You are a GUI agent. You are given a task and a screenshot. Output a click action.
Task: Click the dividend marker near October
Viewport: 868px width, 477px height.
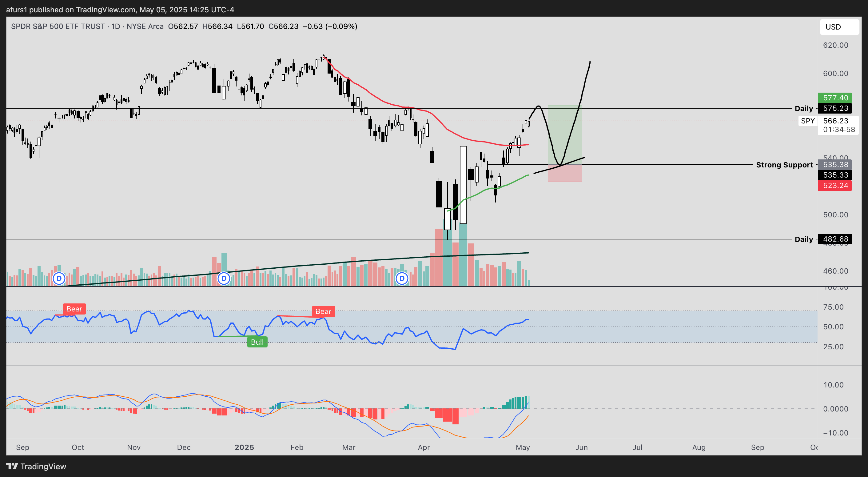click(x=59, y=279)
